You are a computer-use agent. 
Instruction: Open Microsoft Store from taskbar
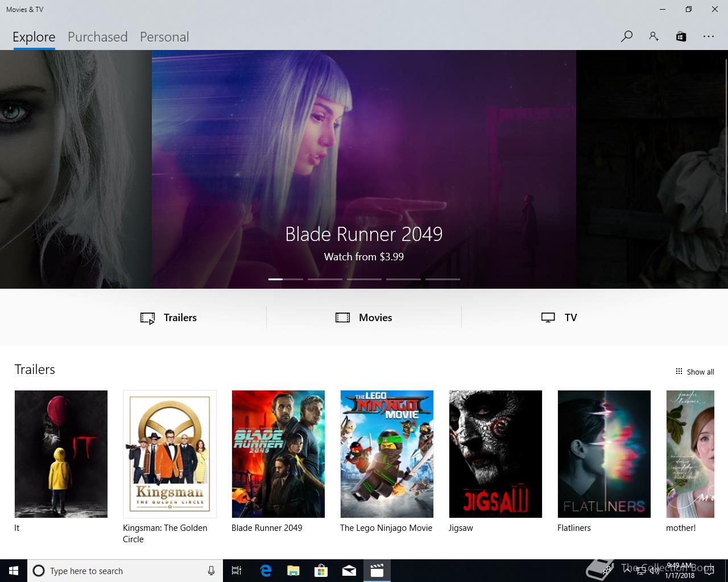click(x=321, y=571)
